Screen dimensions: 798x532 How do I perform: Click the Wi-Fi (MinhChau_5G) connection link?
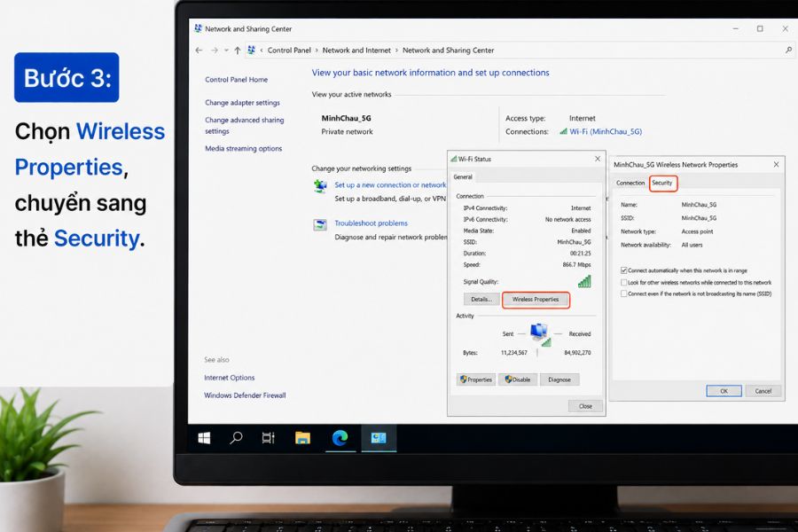tap(606, 131)
